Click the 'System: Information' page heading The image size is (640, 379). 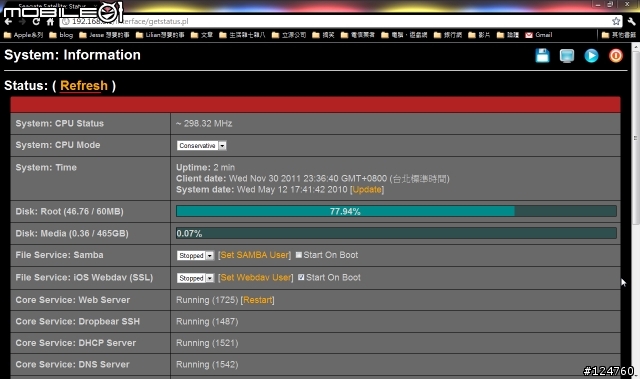click(72, 55)
